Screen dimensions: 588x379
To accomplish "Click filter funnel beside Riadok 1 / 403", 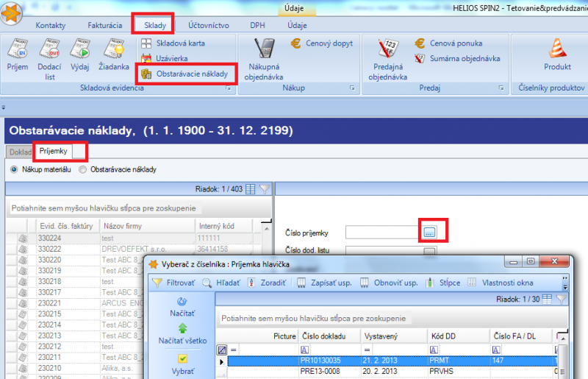I will (x=265, y=189).
